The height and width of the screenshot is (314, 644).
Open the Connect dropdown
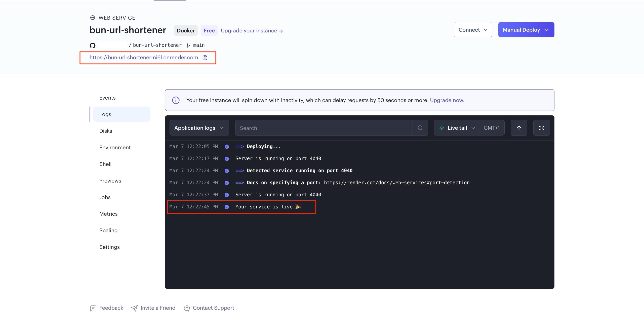tap(473, 30)
